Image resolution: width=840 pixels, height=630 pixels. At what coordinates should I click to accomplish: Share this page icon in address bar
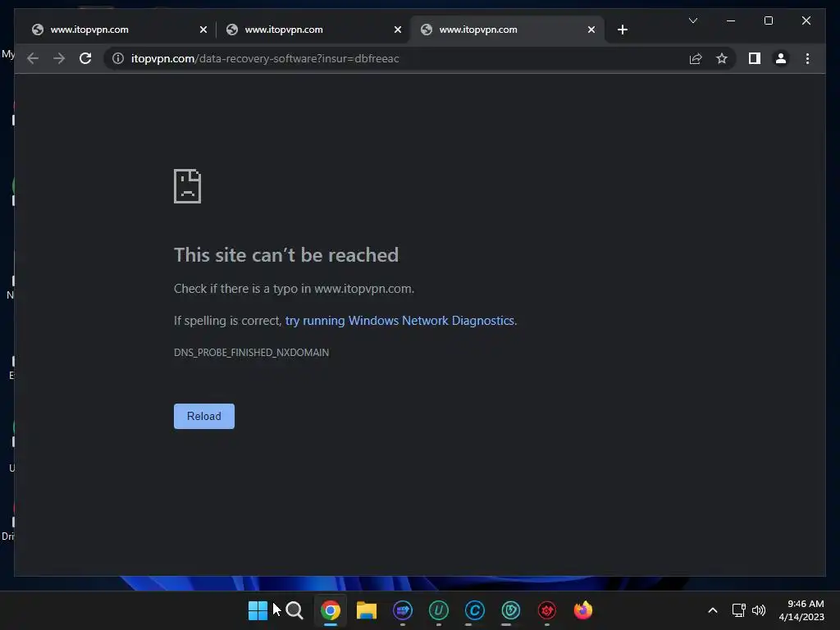(x=696, y=58)
